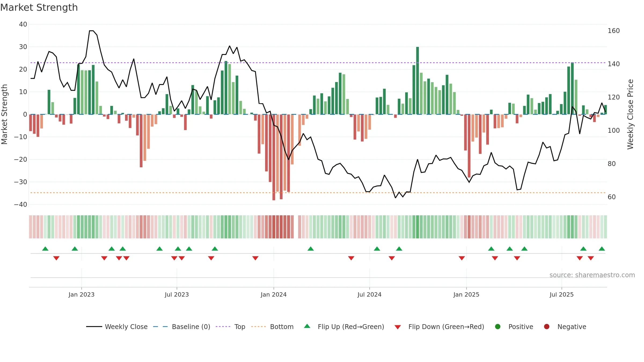Click the last flip up marker at far right
Image resolution: width=644 pixels, height=362 pixels.
[602, 249]
